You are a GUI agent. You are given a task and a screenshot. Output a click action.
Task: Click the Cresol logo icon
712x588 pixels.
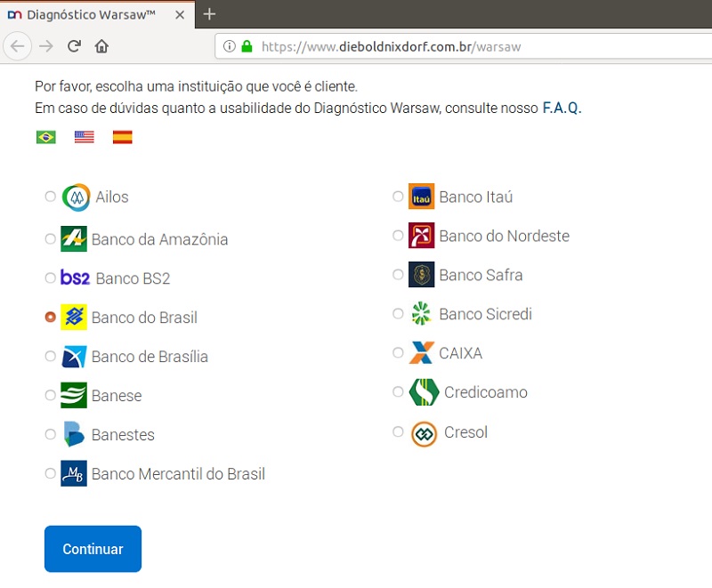425,434
